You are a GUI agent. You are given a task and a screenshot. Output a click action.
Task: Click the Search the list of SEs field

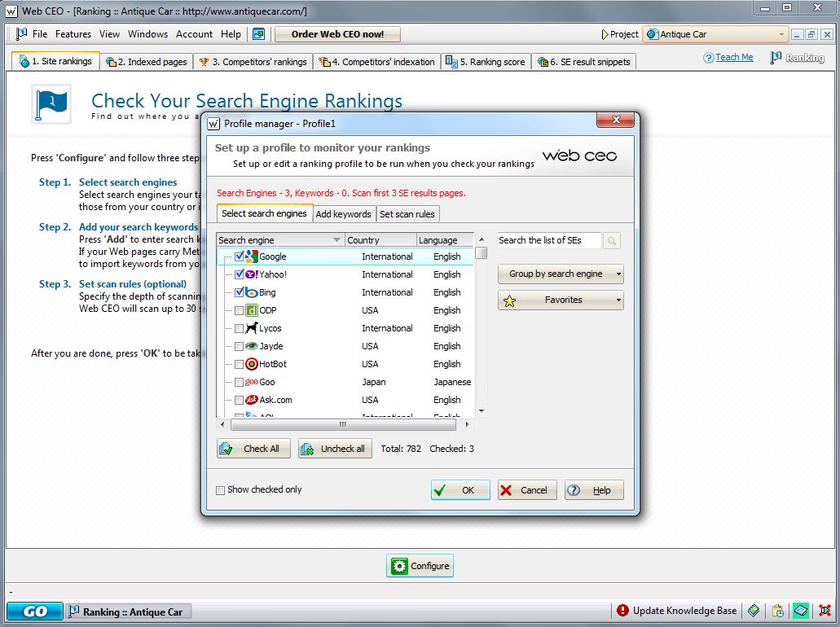pyautogui.click(x=548, y=240)
